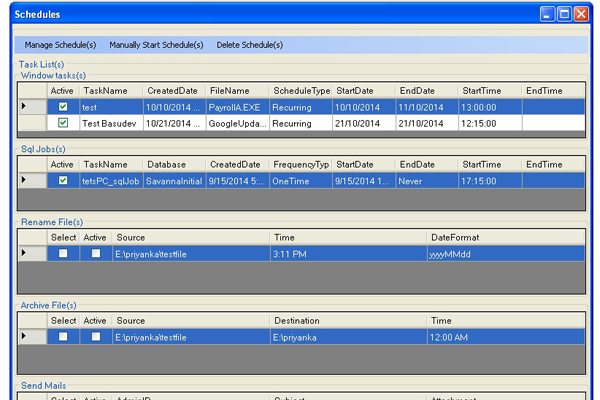The width and height of the screenshot is (600, 400).
Task: Select tetsPC_sqlJob task name cell
Action: [111, 181]
